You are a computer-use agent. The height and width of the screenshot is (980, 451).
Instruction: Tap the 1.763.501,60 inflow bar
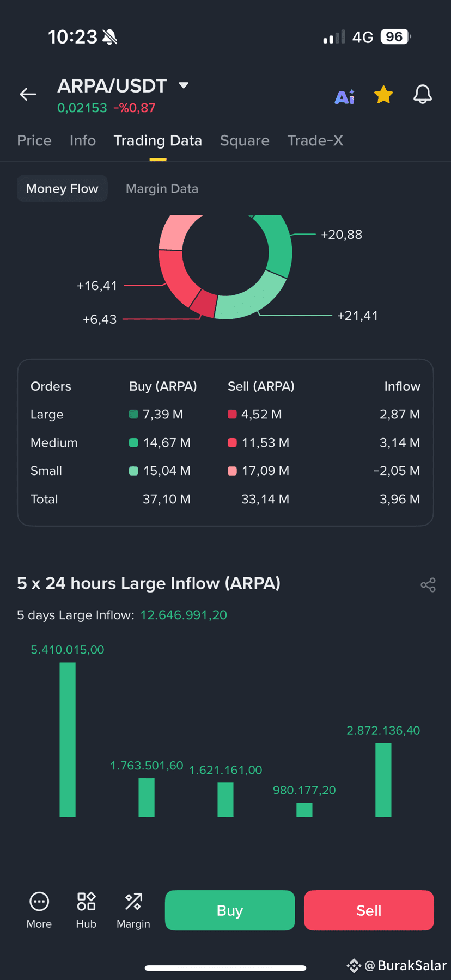(x=147, y=797)
